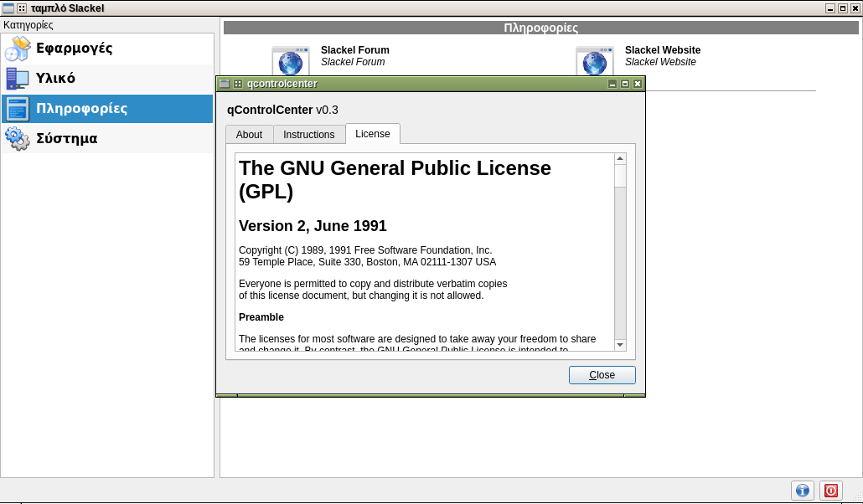Open the Slackel Website globe icon
The image size is (863, 504).
[594, 61]
